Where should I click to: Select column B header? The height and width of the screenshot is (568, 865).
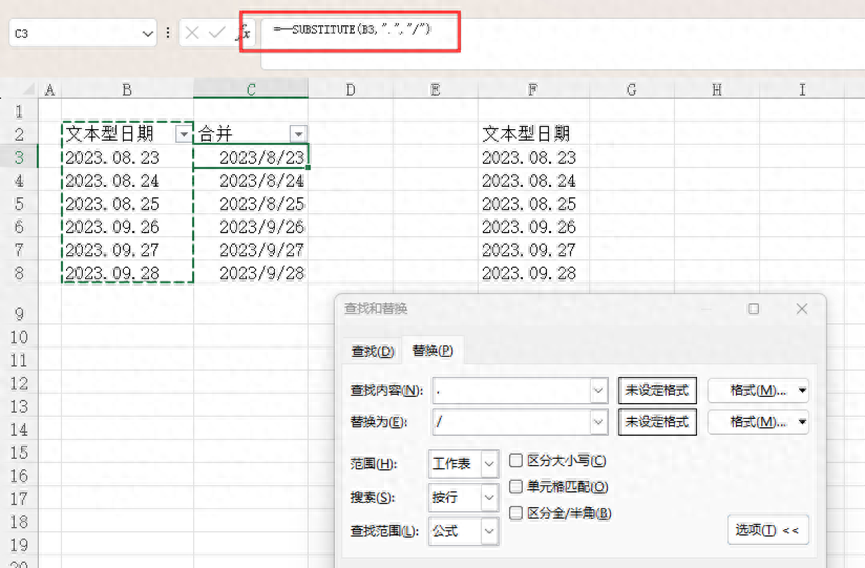point(127,89)
